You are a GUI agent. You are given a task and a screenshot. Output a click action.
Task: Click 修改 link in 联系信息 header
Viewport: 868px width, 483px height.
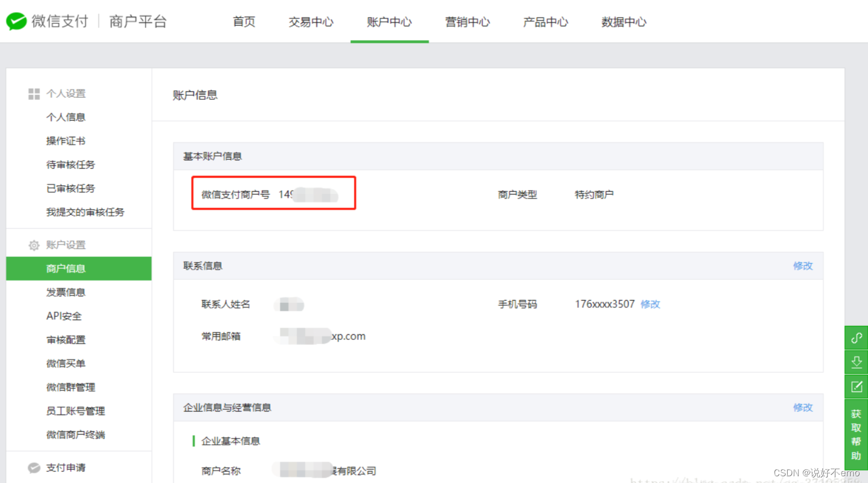(803, 266)
